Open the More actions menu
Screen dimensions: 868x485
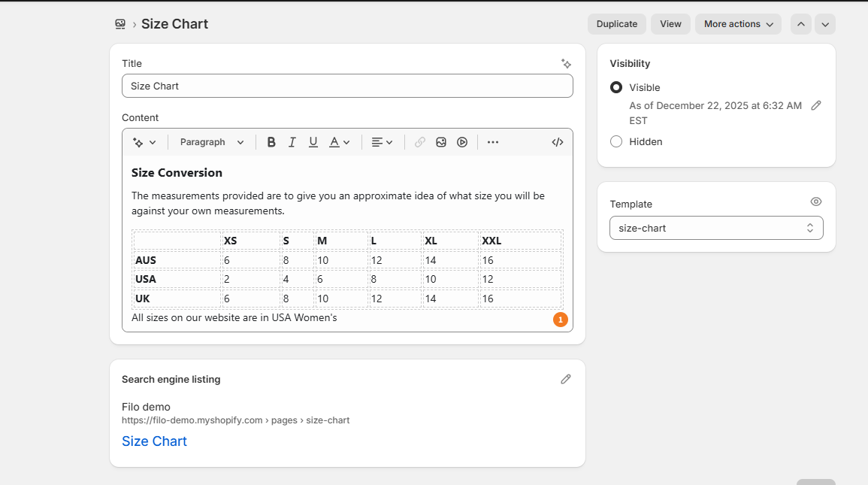pos(738,24)
